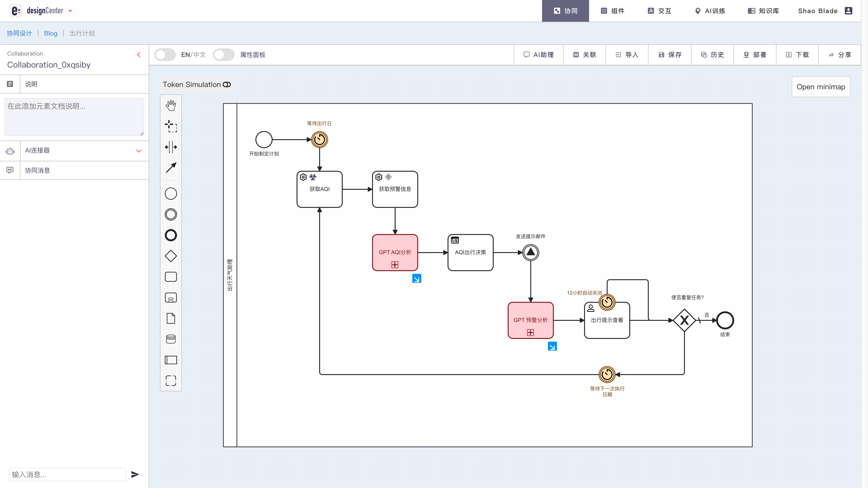868x488 pixels.
Task: Open the designCenter dropdown arrow
Action: pos(71,11)
